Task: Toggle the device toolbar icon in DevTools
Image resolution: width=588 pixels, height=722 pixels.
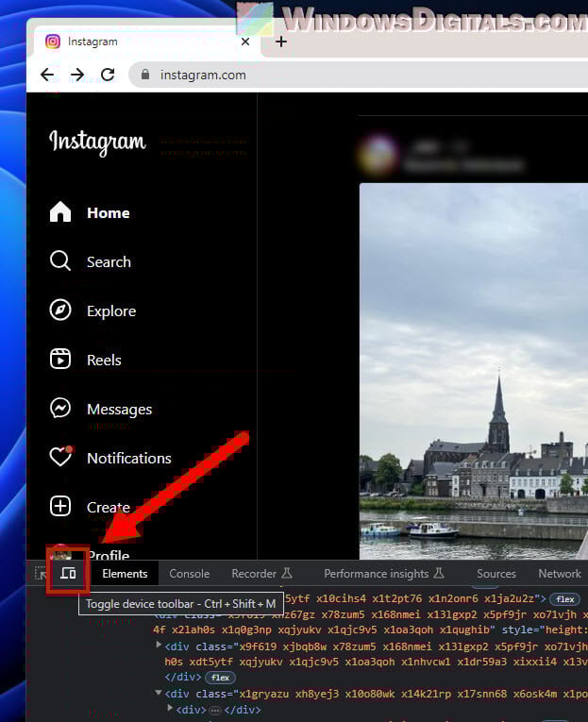Action: [x=68, y=573]
